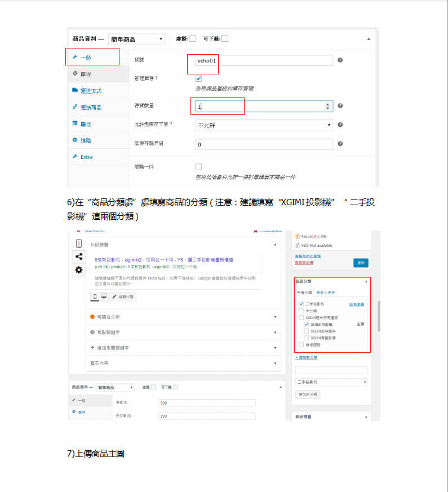Click the 貨號 field containing echo01
The width and height of the screenshot is (448, 492).
coord(264,60)
